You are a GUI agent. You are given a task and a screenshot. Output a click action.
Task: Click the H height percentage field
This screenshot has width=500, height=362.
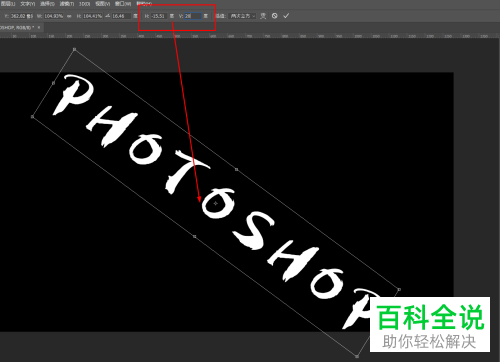click(x=92, y=16)
